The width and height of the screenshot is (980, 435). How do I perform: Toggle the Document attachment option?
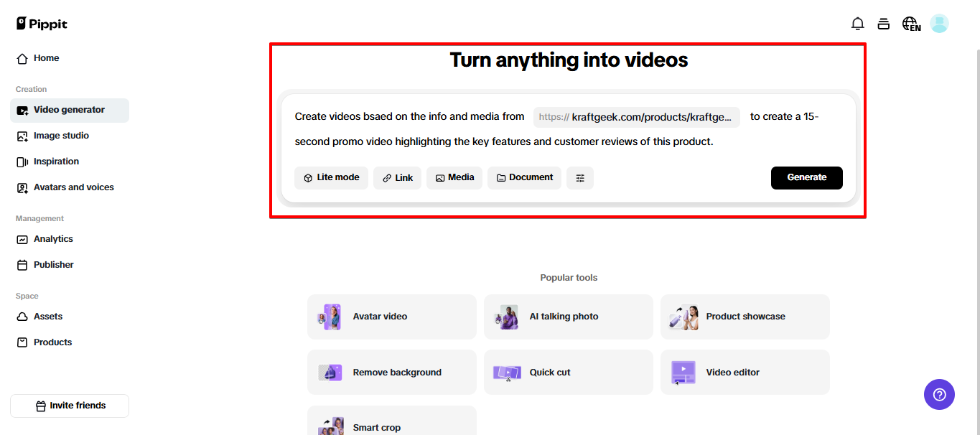(524, 177)
